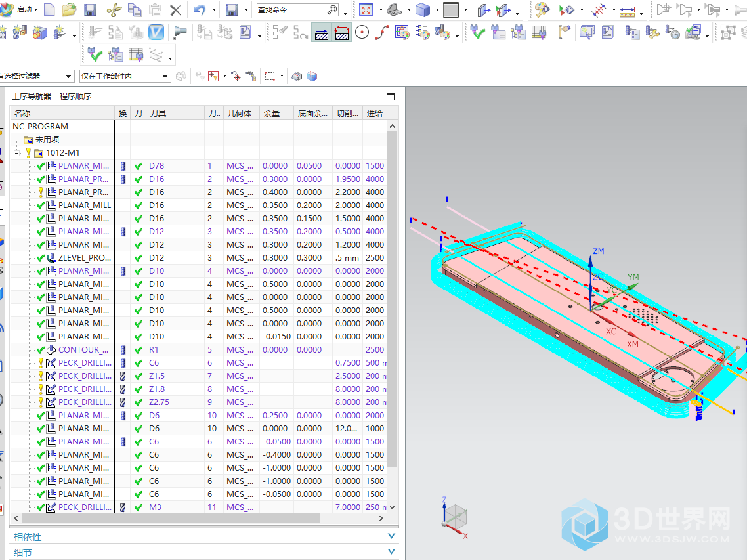Viewport: 747px width, 560px height.
Task: Click the Fit view icon with red arrows
Action: (x=366, y=10)
